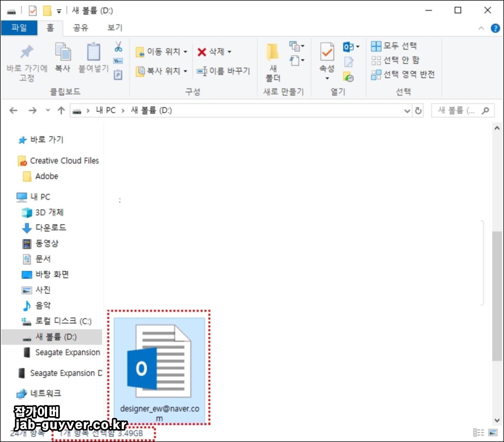Open the Copy to (복사 위치) dropdown
The width and height of the screenshot is (504, 442).
(162, 71)
